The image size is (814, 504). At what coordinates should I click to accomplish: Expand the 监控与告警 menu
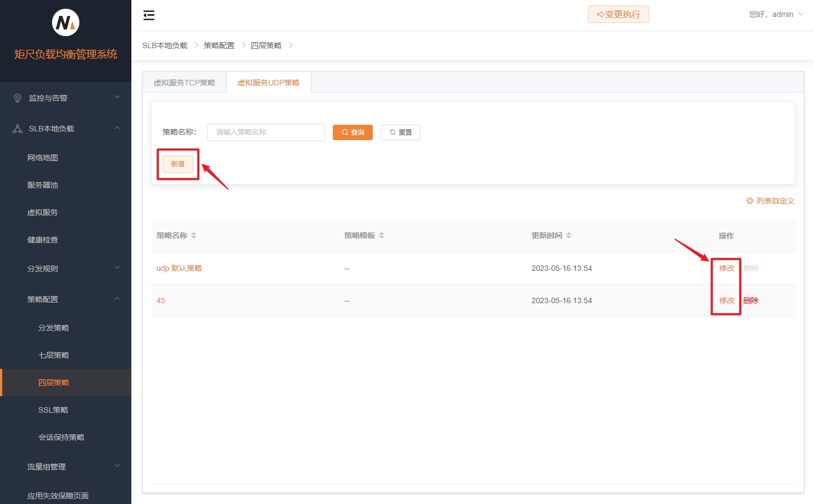[x=66, y=98]
